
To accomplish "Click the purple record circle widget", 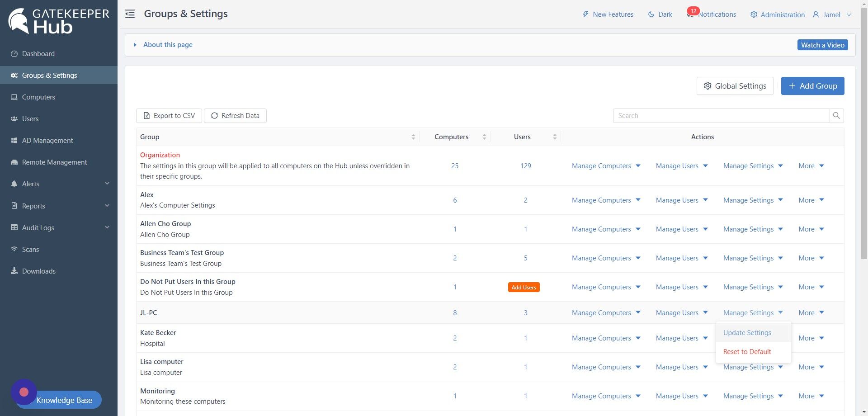I will pyautogui.click(x=24, y=392).
